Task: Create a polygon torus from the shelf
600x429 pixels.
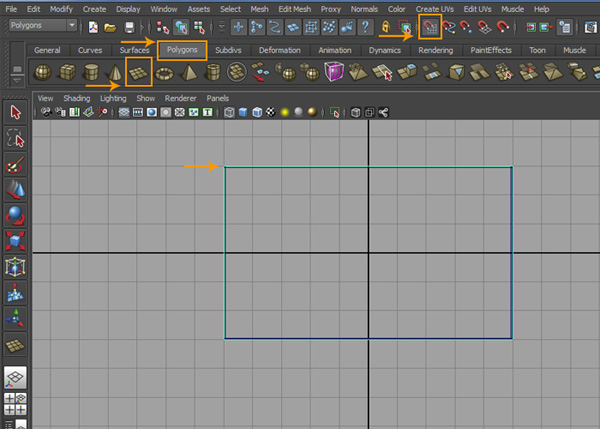Action: click(164, 73)
